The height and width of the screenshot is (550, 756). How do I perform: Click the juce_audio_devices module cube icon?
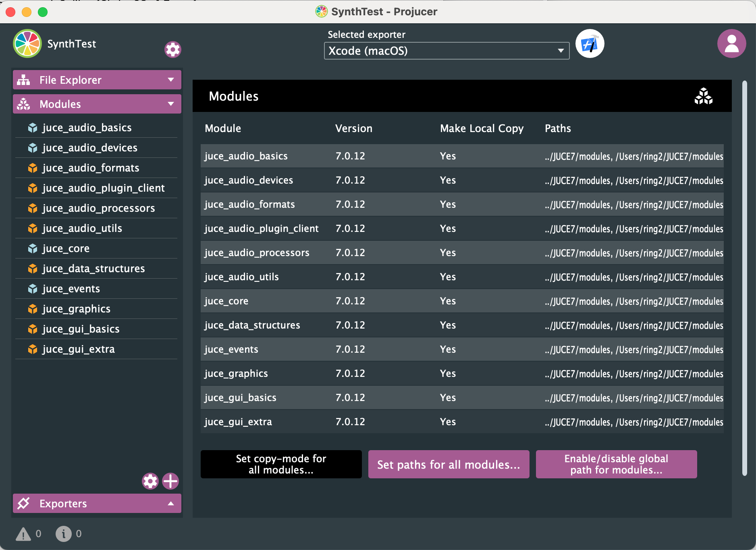click(x=33, y=148)
